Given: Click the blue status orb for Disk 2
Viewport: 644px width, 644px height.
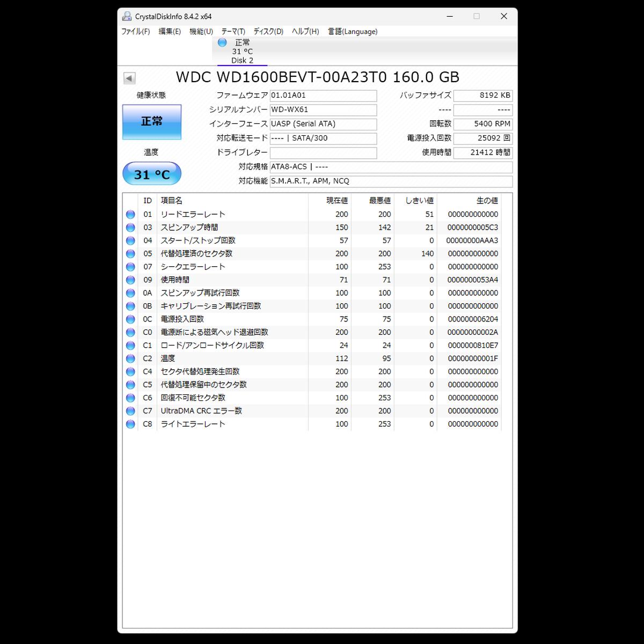Looking at the screenshot, I should [x=222, y=42].
